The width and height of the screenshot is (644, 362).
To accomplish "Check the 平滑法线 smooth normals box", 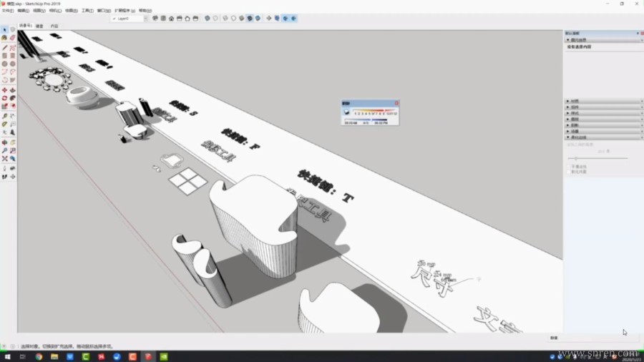I will click(570, 167).
